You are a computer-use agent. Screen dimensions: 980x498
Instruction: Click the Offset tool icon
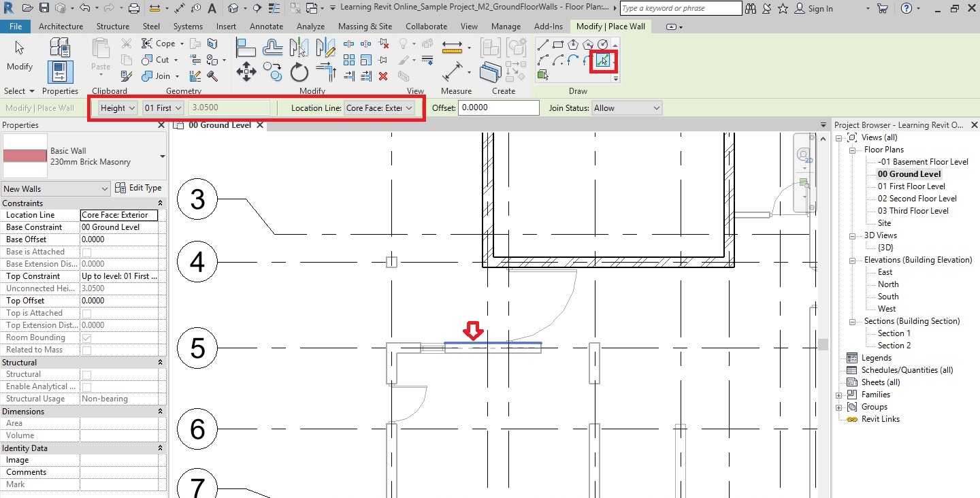pyautogui.click(x=273, y=47)
